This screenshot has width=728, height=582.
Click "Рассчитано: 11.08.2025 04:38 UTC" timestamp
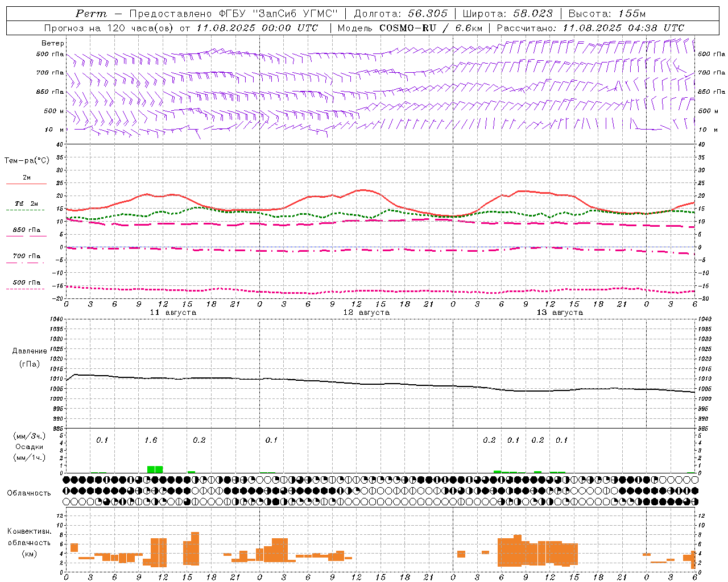(590, 28)
